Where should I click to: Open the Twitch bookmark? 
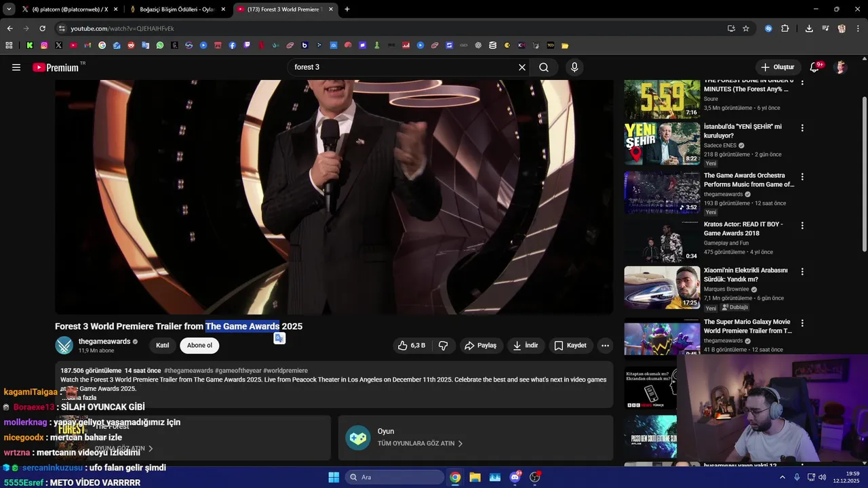pos(247,45)
